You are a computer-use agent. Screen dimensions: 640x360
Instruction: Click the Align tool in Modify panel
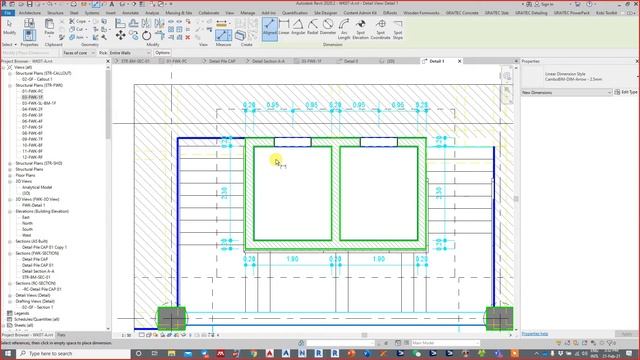[x=120, y=23]
